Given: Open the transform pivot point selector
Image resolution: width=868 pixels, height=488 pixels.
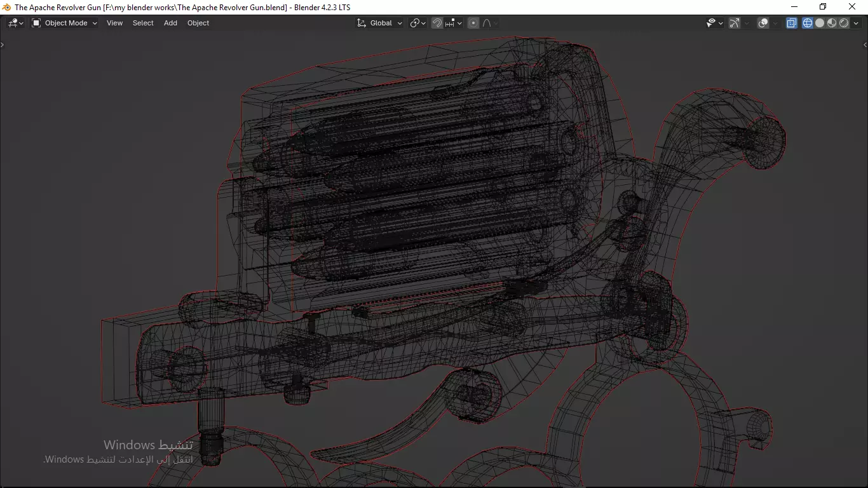Looking at the screenshot, I should (x=417, y=23).
